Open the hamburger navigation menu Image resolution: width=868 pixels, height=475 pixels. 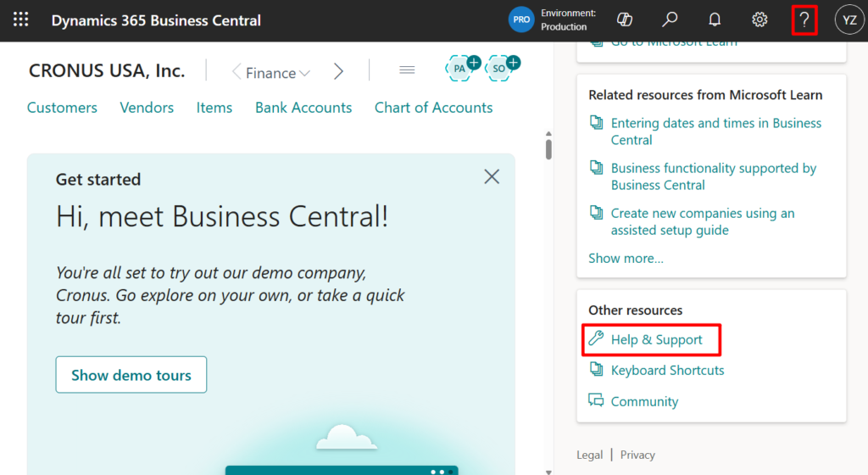point(407,70)
